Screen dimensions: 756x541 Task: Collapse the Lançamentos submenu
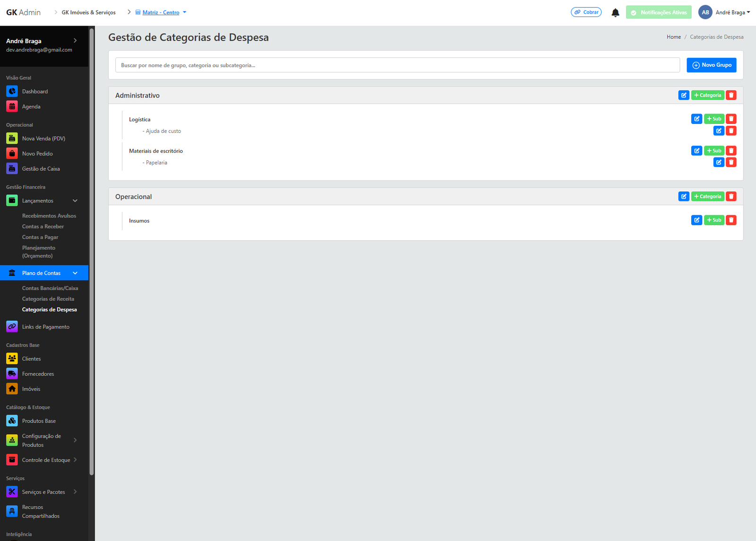coord(75,201)
